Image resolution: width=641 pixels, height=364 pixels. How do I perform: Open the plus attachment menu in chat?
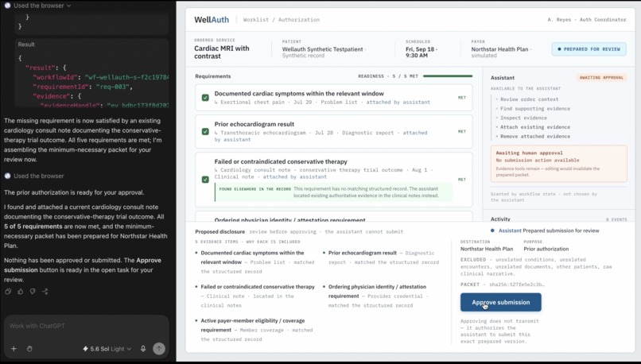[x=14, y=348]
